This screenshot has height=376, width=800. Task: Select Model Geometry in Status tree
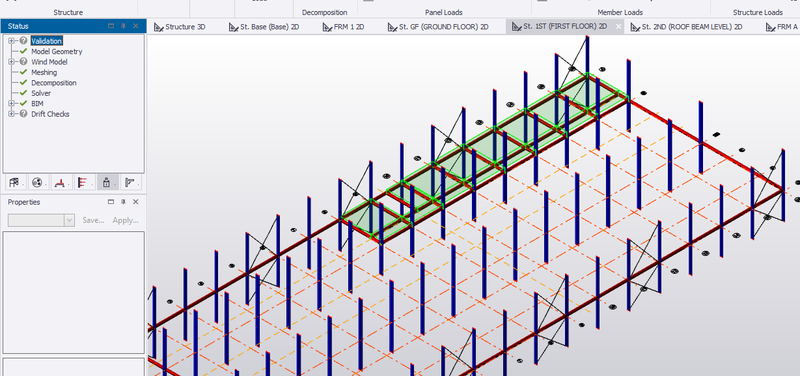(x=57, y=52)
